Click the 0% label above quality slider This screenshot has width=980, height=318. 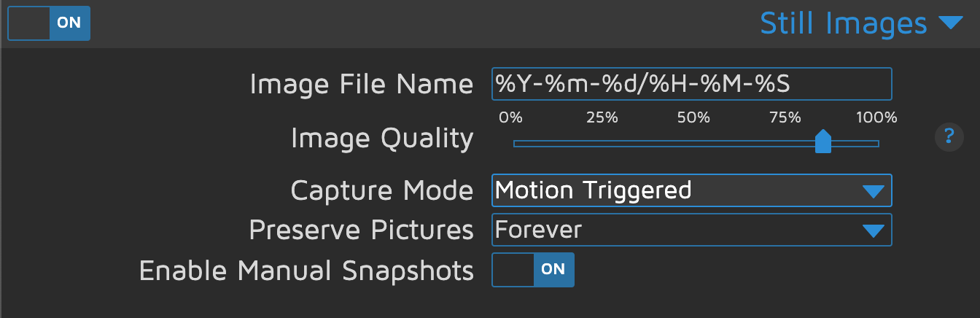click(510, 117)
